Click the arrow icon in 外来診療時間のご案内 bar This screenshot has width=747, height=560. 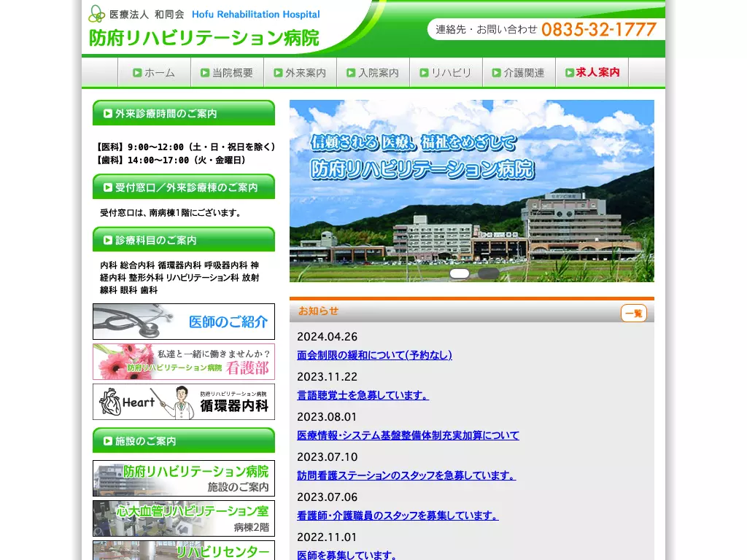click(108, 113)
